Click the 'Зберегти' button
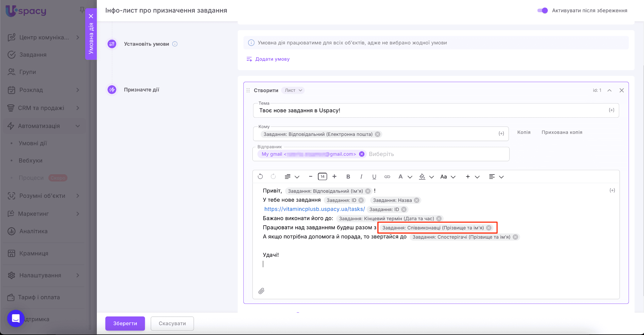The width and height of the screenshot is (644, 335). 125,323
